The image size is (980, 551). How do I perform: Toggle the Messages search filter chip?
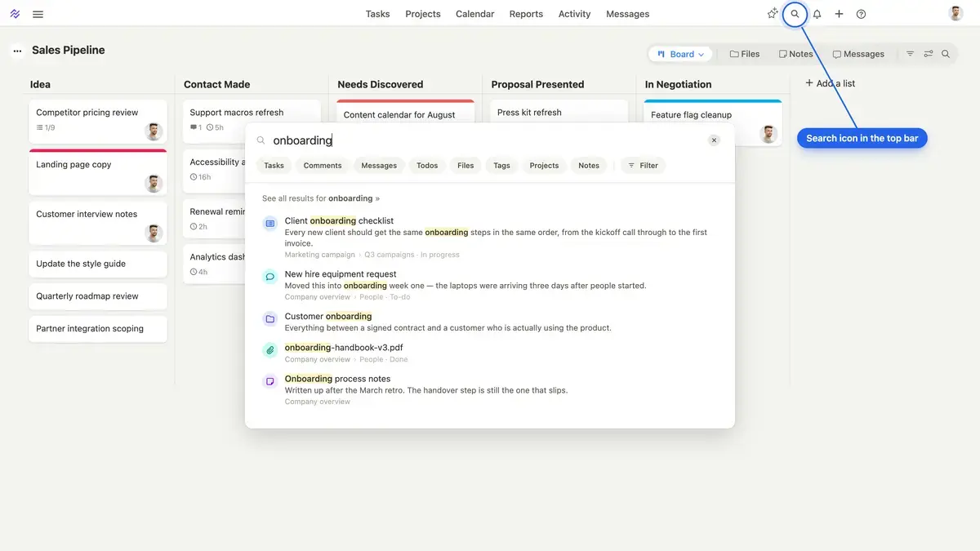tap(379, 165)
